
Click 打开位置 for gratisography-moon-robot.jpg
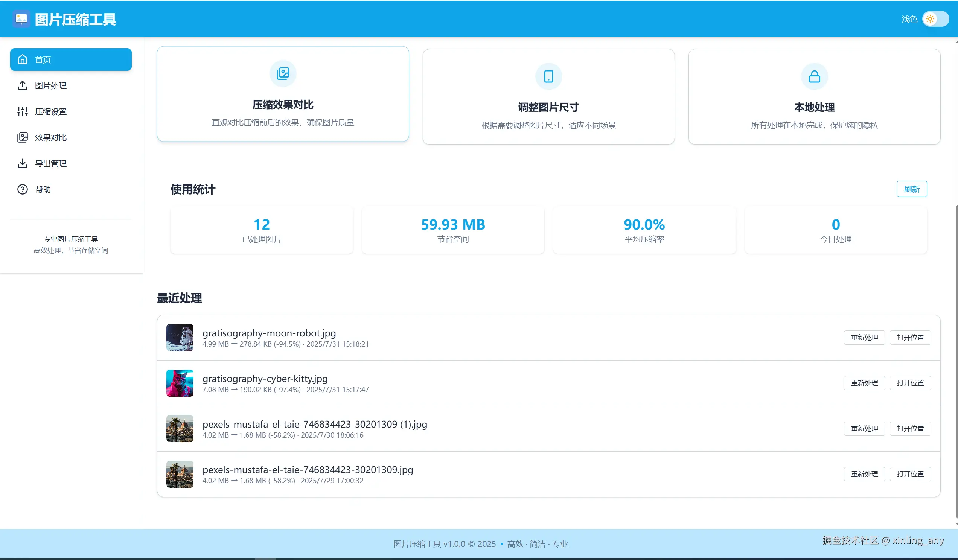[x=910, y=338]
